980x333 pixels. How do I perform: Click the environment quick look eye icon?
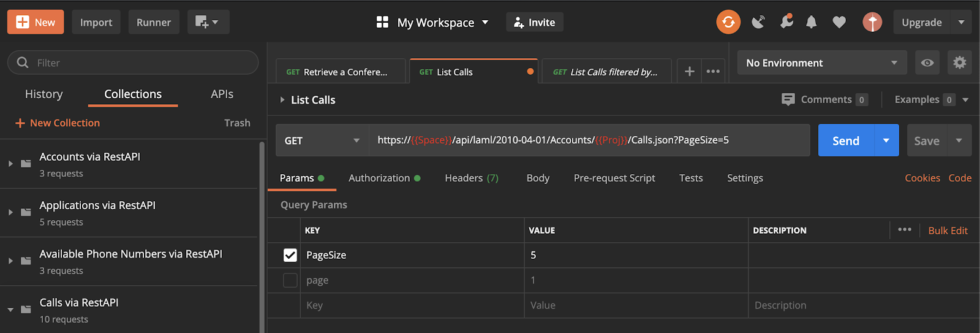[927, 63]
